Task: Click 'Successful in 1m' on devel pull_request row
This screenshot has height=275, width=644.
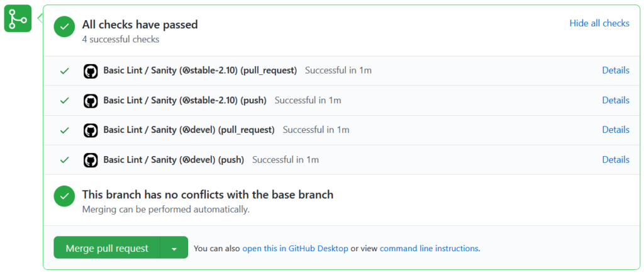Action: [316, 130]
